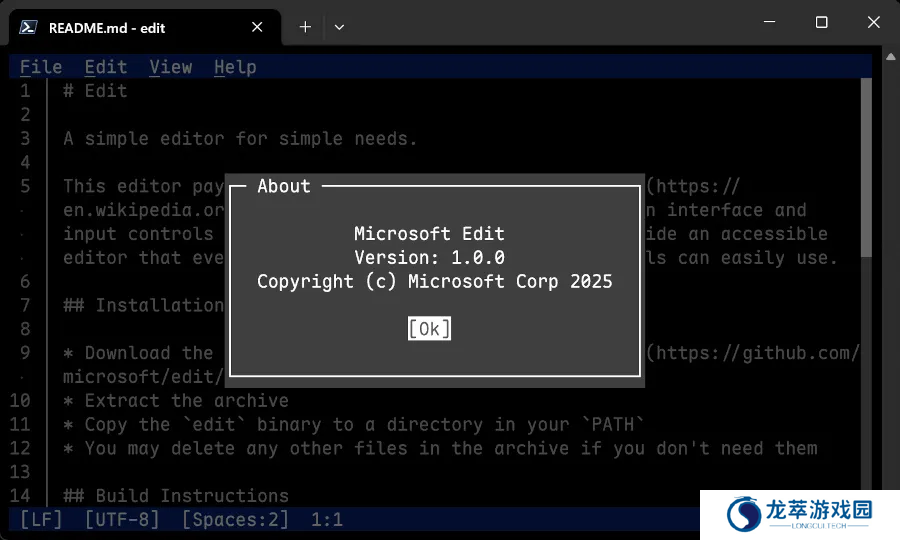Click the copyright line in About dialog
This screenshot has width=900, height=540.
tap(435, 282)
